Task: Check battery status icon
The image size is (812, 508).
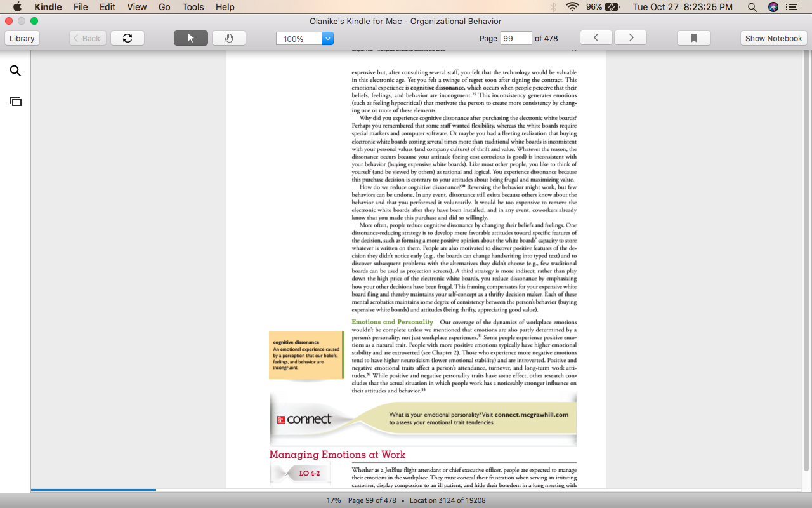Action: 613,7
